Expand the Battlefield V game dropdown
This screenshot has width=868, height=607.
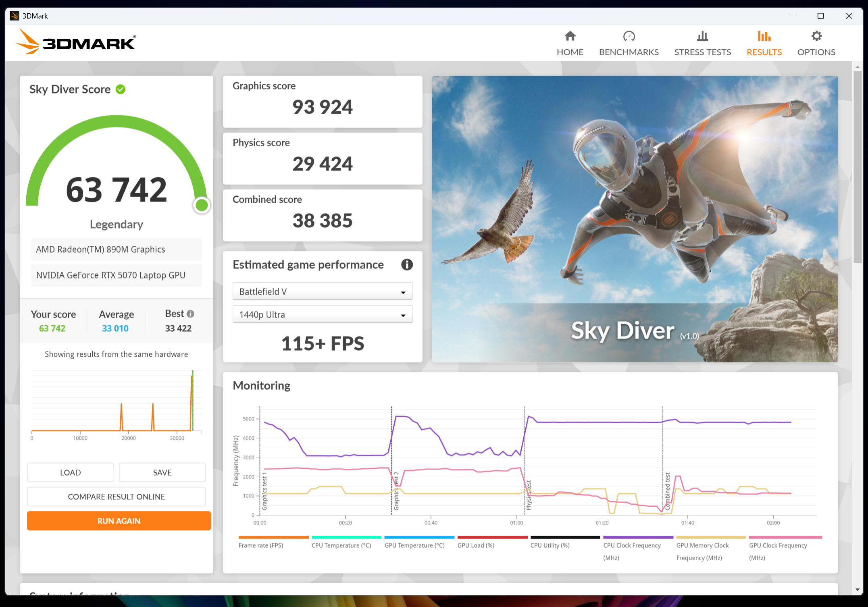point(322,291)
